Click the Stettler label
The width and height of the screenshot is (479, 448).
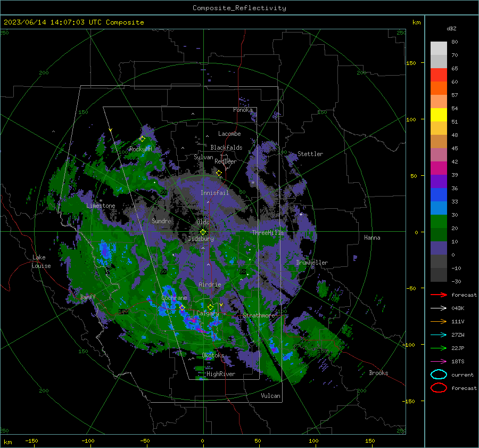click(x=310, y=154)
